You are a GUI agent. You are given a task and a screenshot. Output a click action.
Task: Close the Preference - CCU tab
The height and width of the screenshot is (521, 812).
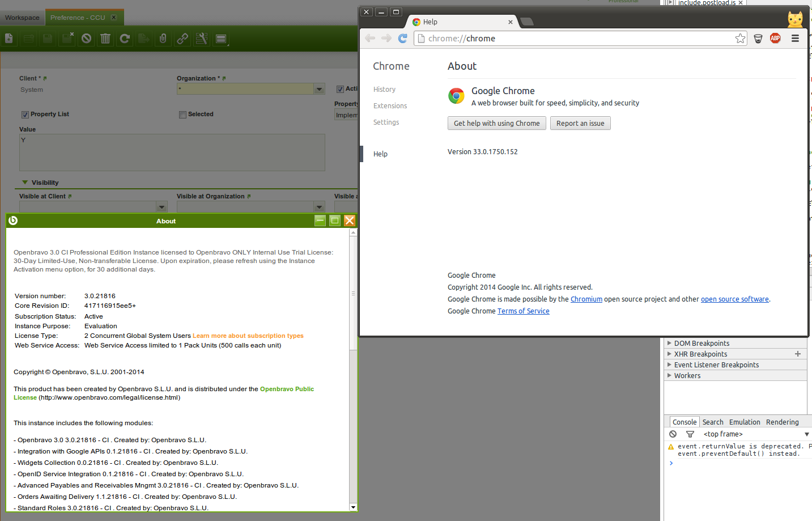click(x=114, y=18)
